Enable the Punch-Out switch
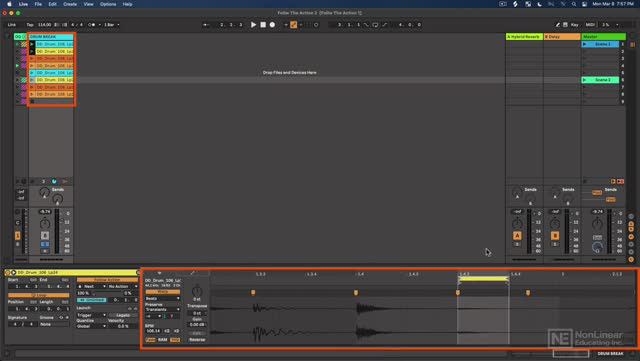This screenshot has width=640, height=361. (x=384, y=25)
